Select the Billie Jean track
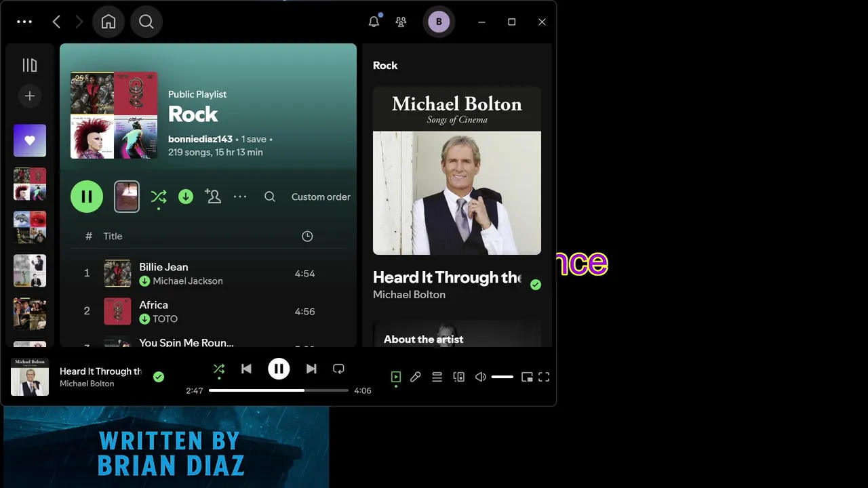The image size is (868, 488). (208, 274)
